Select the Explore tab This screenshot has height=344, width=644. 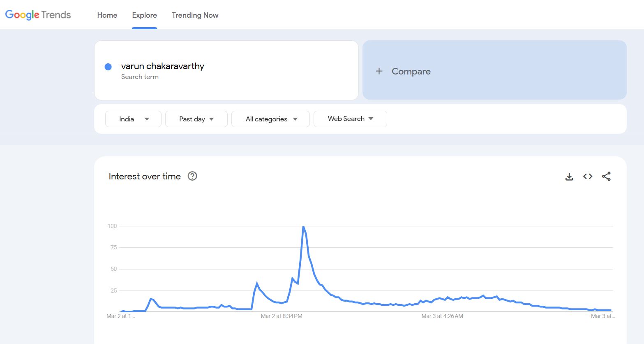click(144, 15)
